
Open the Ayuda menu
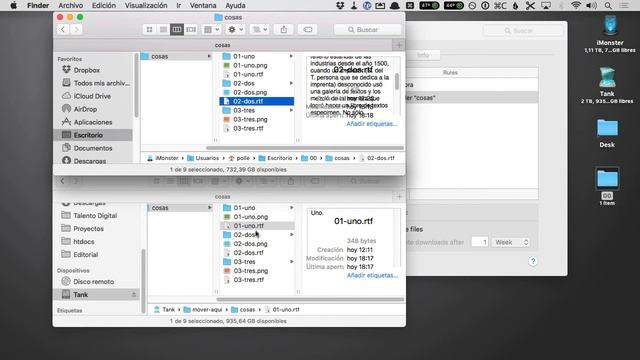[235, 5]
